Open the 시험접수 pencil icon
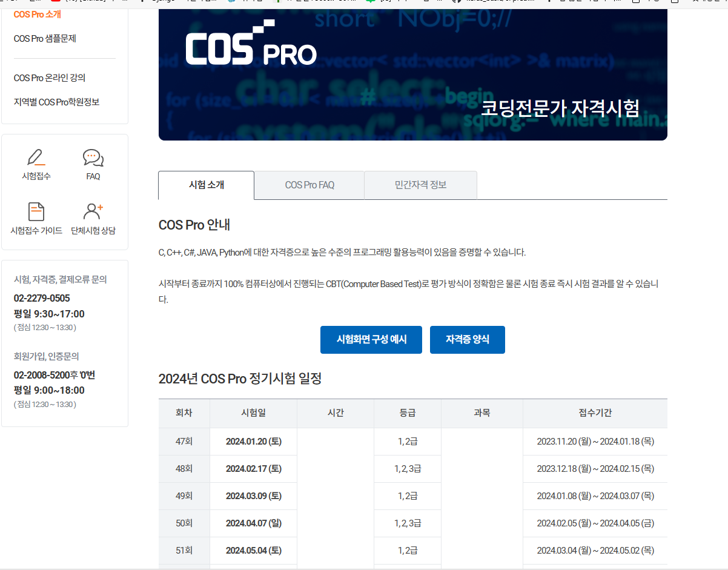 [36, 157]
